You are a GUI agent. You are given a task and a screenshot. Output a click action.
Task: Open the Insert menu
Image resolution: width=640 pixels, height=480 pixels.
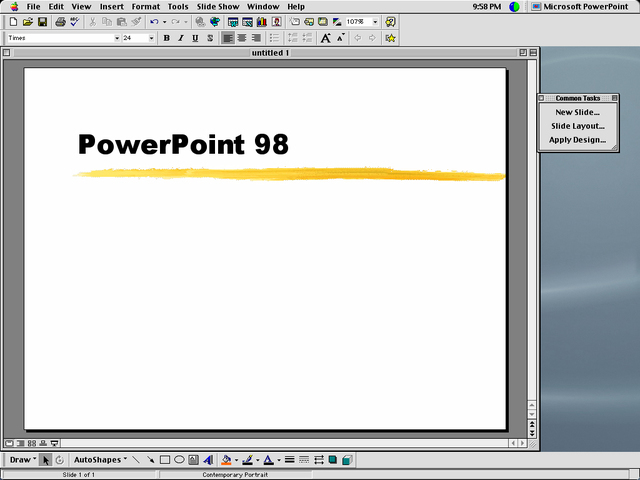point(111,7)
